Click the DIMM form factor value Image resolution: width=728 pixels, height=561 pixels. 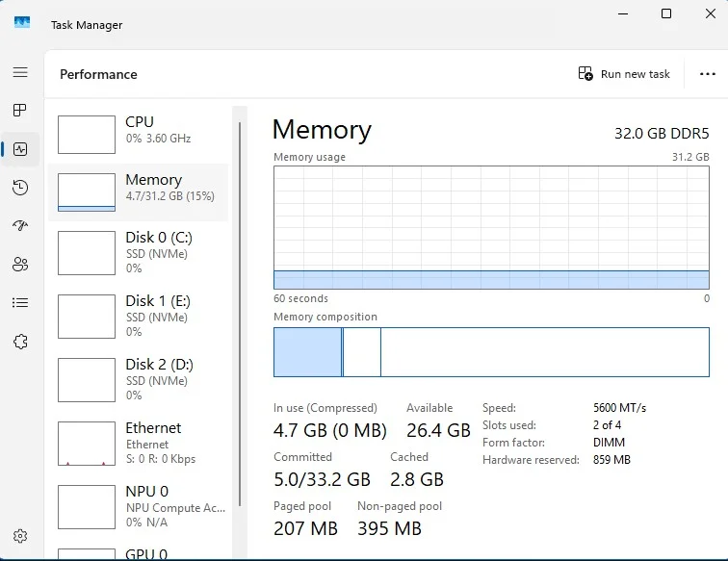[x=609, y=443]
